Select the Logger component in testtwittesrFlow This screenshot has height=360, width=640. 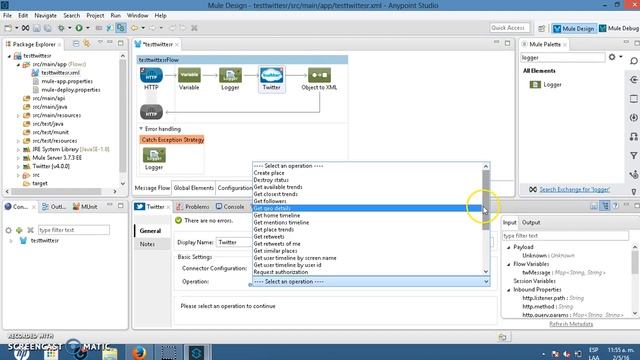230,76
